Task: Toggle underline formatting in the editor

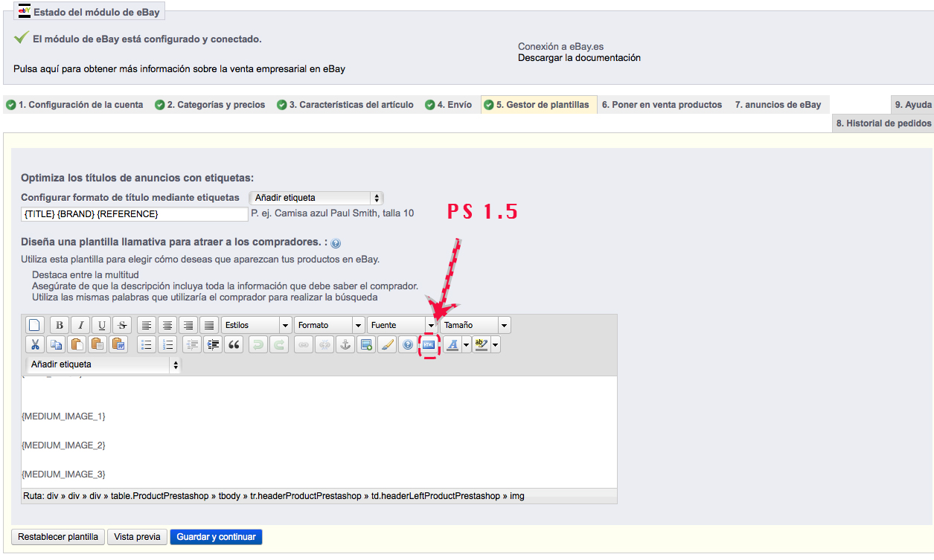Action: click(101, 325)
